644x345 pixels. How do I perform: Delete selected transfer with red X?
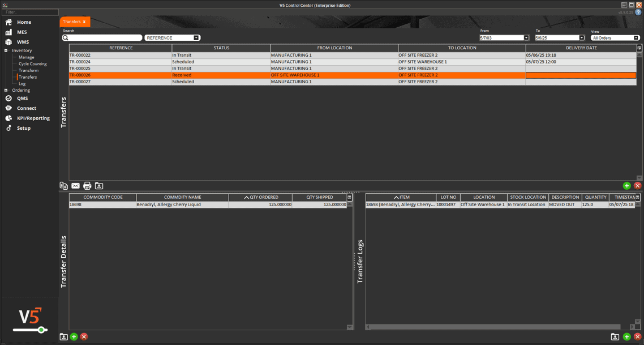coord(637,186)
